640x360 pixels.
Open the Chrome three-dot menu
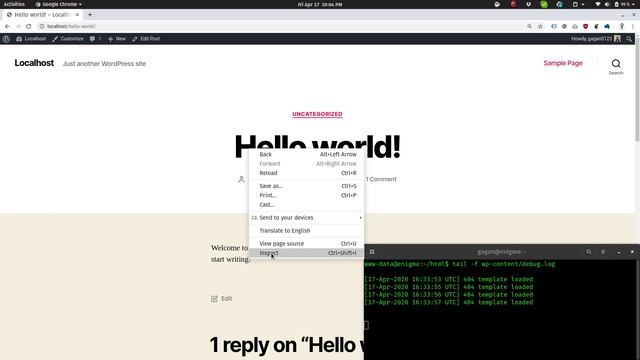tap(633, 26)
